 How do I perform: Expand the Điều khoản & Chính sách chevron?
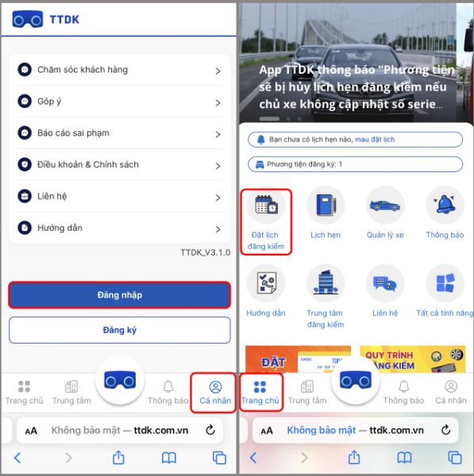click(218, 166)
